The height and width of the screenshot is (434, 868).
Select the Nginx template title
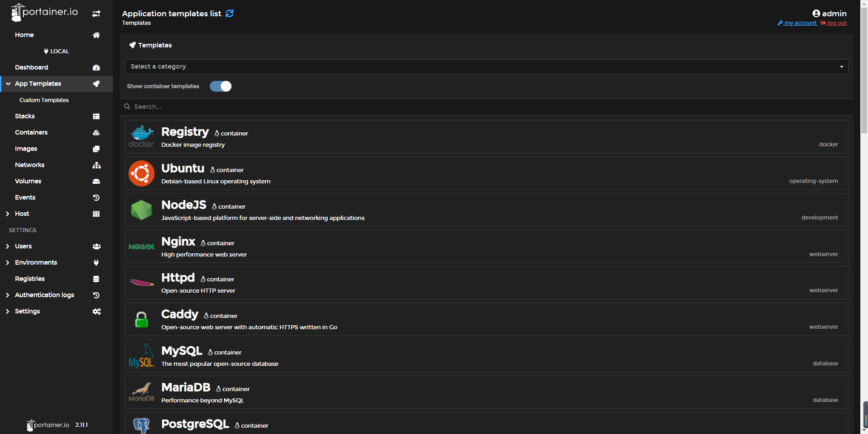click(x=178, y=242)
